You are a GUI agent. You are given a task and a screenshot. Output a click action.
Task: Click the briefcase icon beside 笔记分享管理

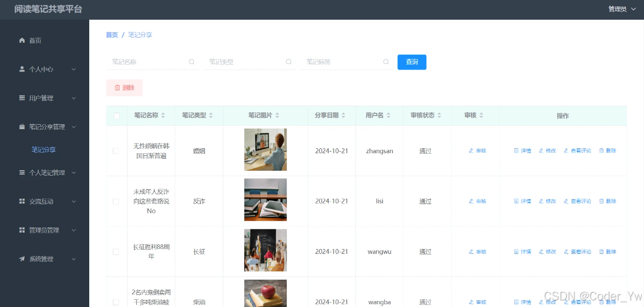[22, 127]
